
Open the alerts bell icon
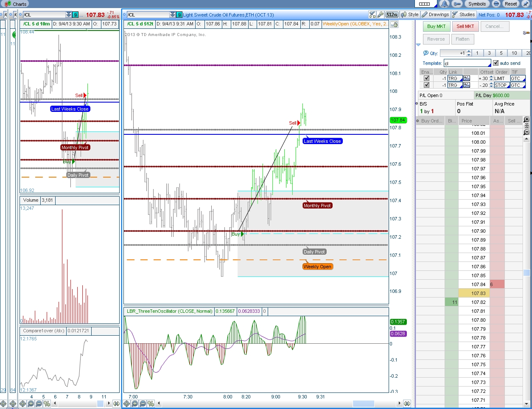444,4
